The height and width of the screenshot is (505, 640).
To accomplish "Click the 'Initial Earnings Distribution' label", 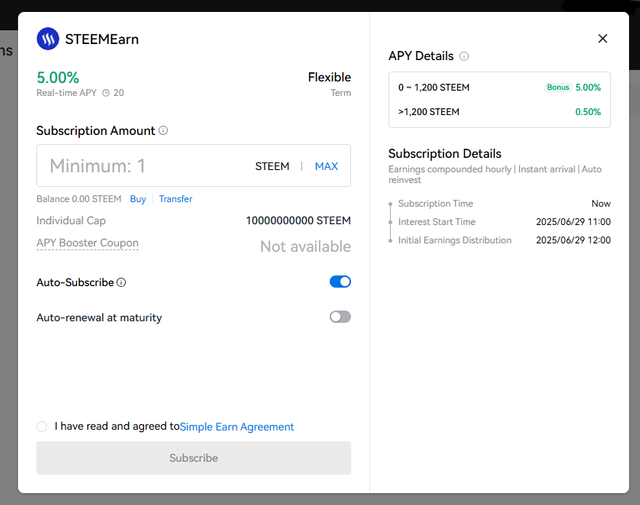I will (x=455, y=240).
